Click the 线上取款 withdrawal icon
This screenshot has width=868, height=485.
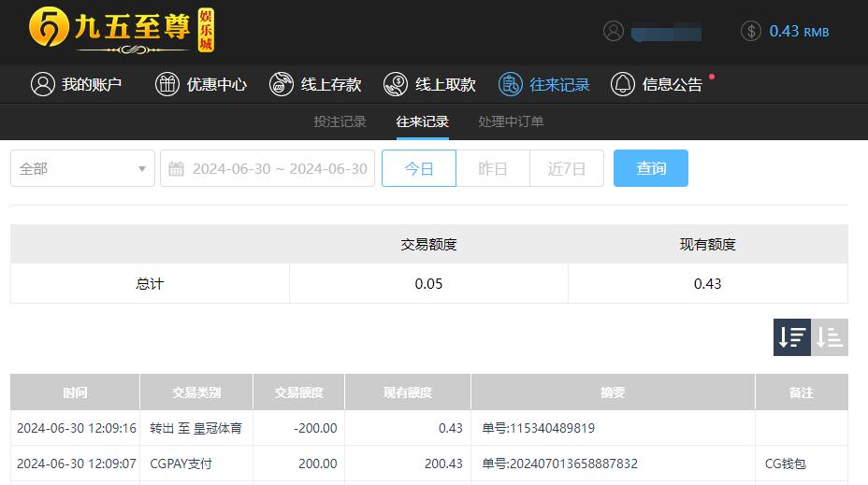396,84
